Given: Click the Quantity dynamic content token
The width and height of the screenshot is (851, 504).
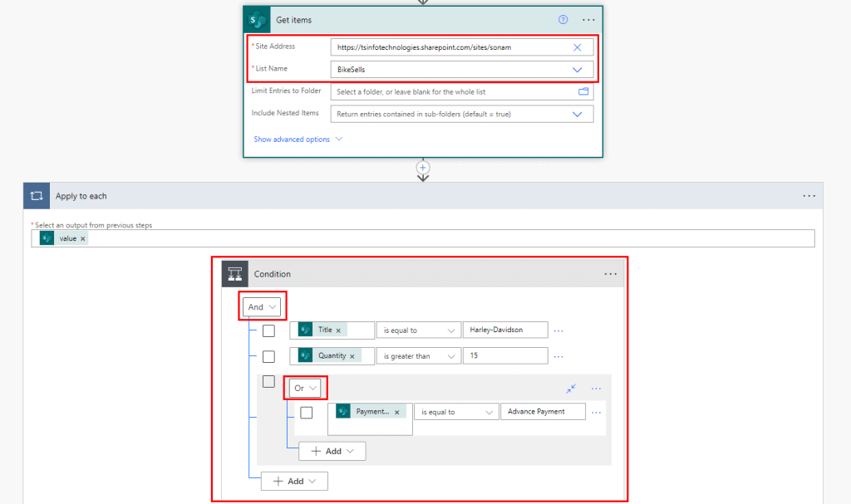Looking at the screenshot, I should coord(328,356).
